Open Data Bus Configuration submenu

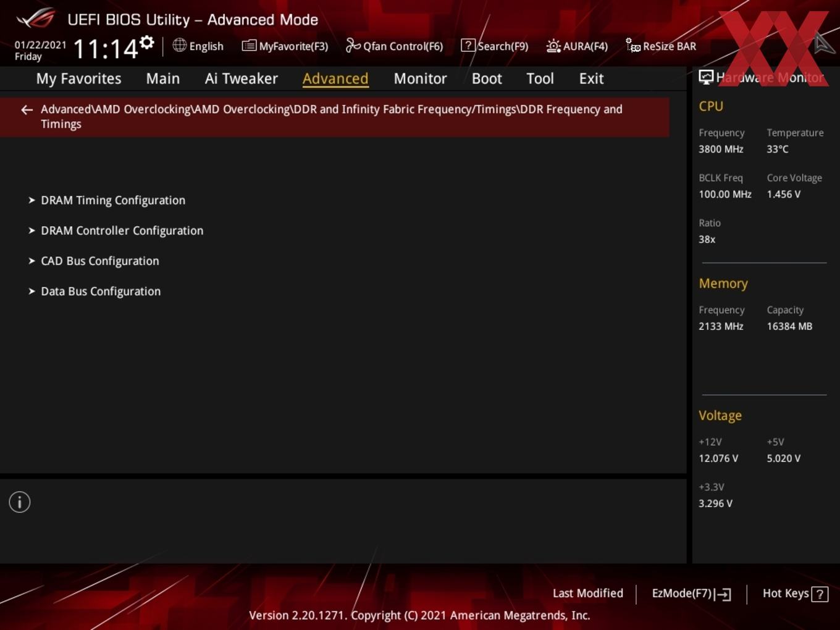pos(101,291)
